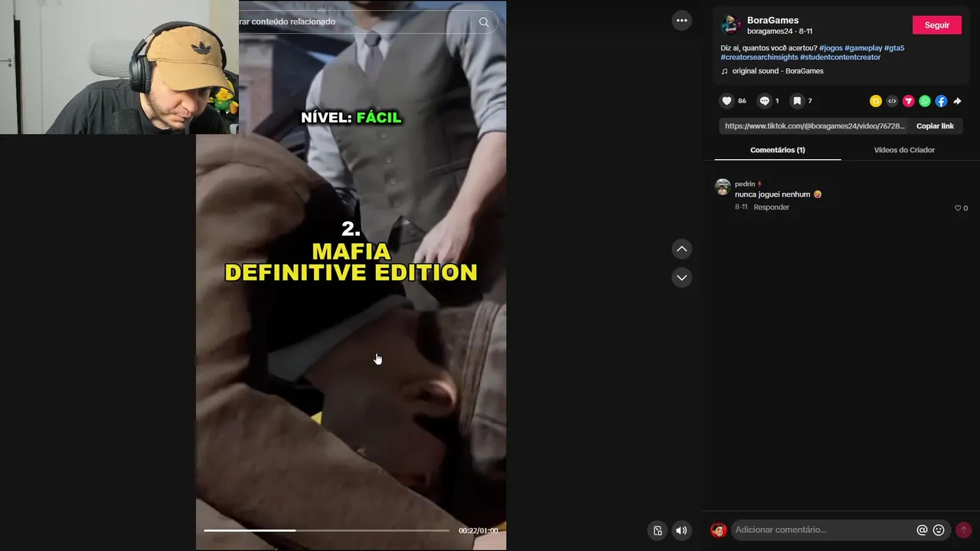The image size is (980, 551).
Task: Toggle the auto-scroll icon beside volume
Action: tap(657, 530)
